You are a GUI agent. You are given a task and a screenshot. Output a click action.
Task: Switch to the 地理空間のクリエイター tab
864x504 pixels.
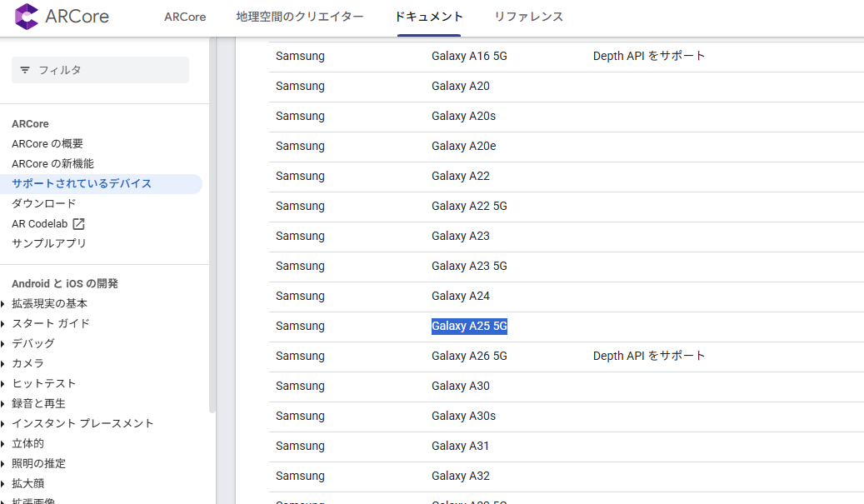(x=300, y=17)
